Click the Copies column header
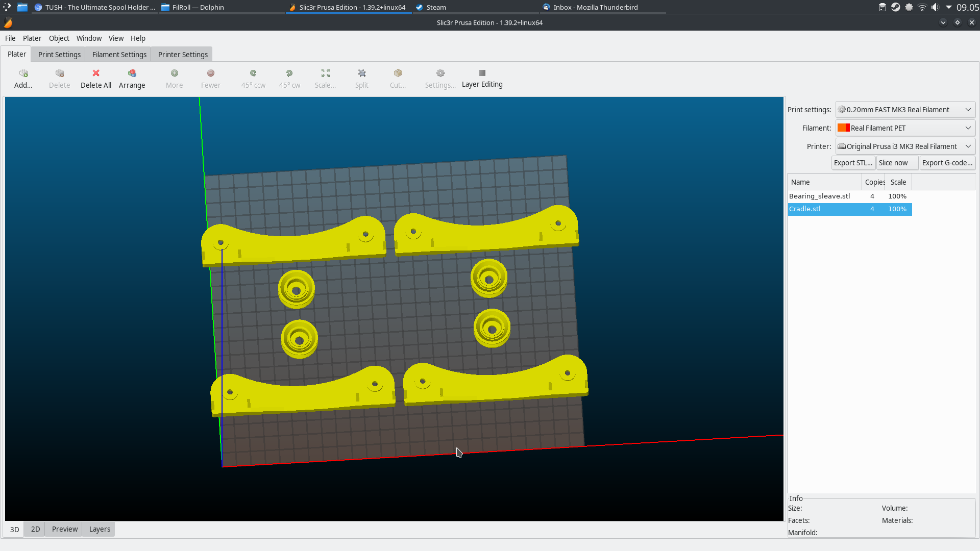The image size is (980, 551). pyautogui.click(x=874, y=182)
